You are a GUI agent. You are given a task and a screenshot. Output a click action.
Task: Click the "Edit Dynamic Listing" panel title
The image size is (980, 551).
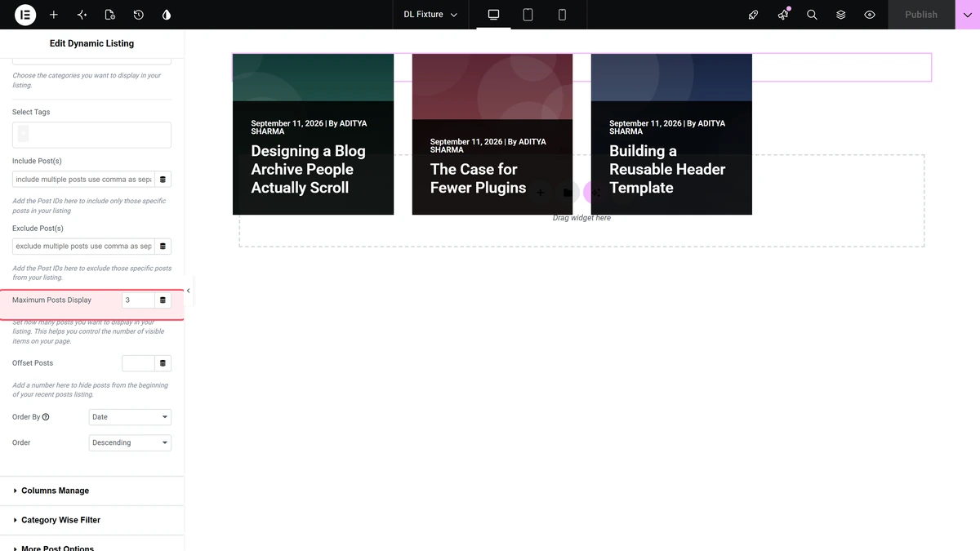pyautogui.click(x=91, y=43)
